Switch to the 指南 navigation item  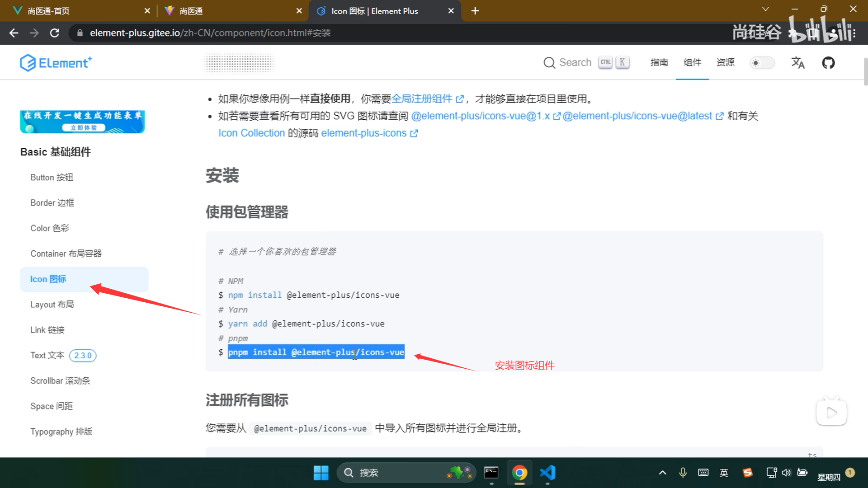(659, 63)
